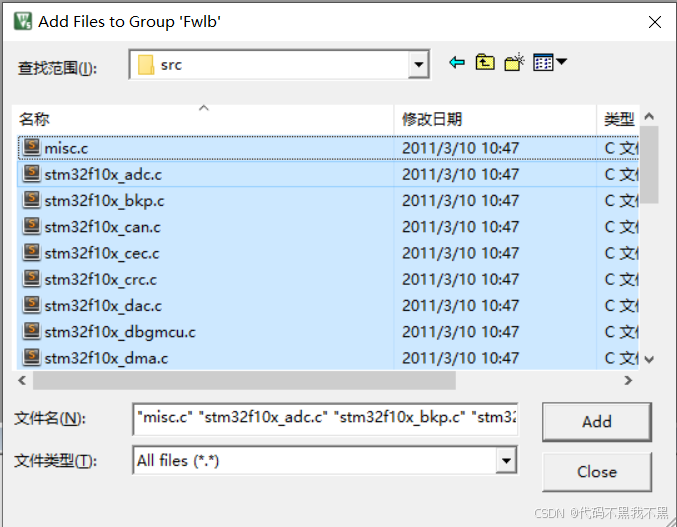Screen dimensions: 677x527
Task: Click the vertical scrollbar down arrow
Action: click(649, 359)
